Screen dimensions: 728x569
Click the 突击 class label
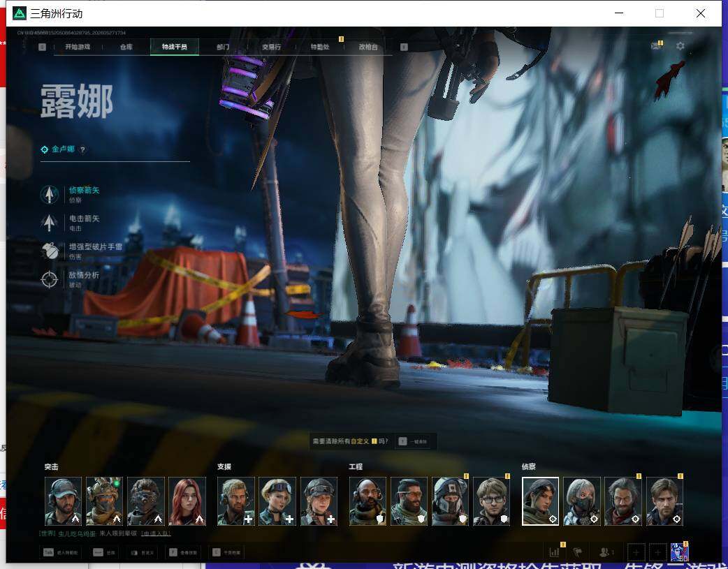(x=52, y=467)
